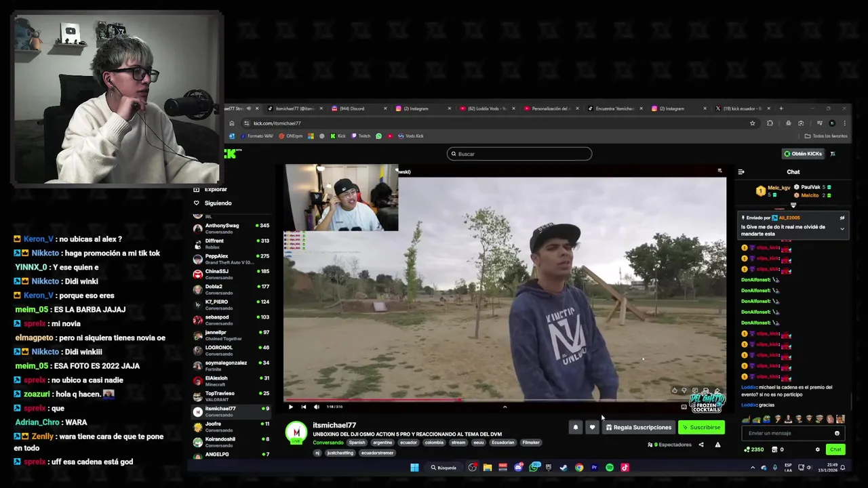The width and height of the screenshot is (868, 488).
Task: Click the ecuador stream tag
Action: pyautogui.click(x=408, y=443)
